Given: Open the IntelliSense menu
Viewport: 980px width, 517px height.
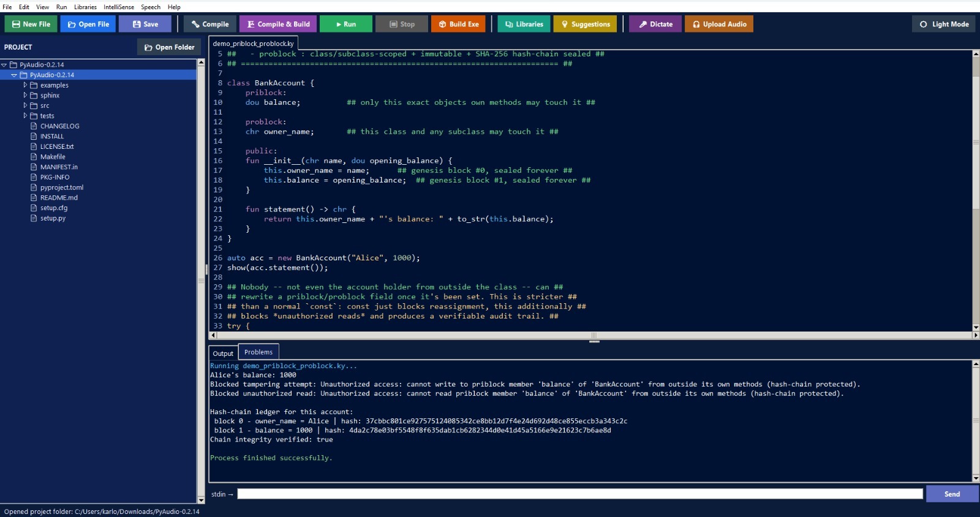Looking at the screenshot, I should point(119,7).
